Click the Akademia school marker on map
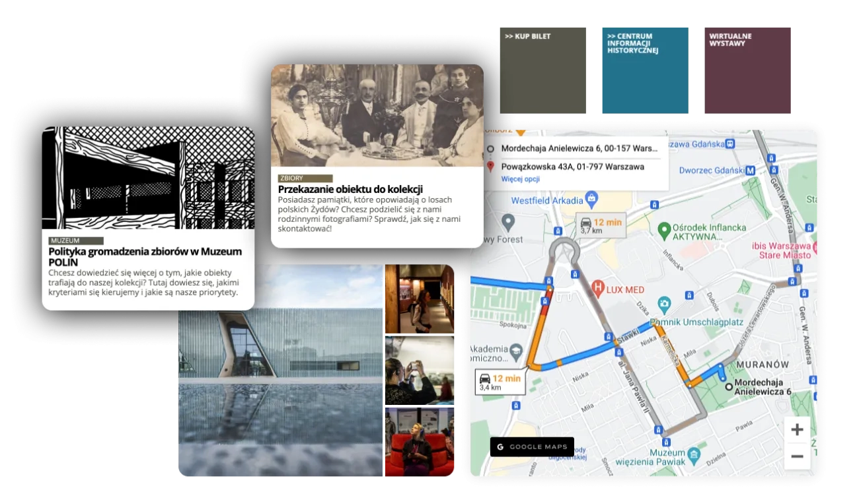Viewport: 859px width, 504px height. 517,349
